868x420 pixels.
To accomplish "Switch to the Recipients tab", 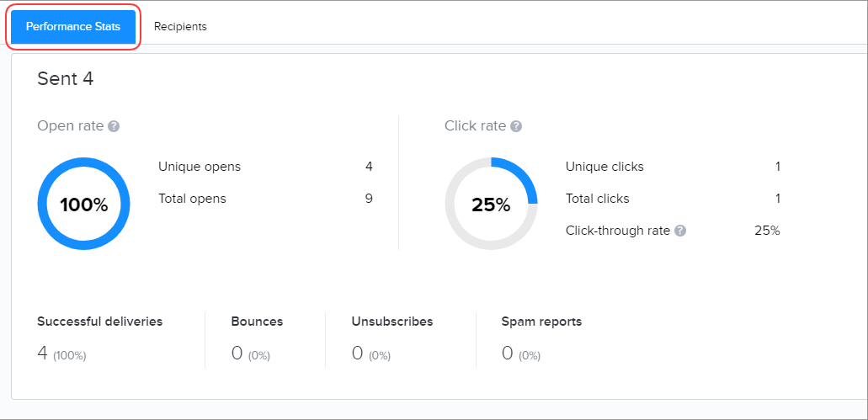I will pyautogui.click(x=180, y=27).
